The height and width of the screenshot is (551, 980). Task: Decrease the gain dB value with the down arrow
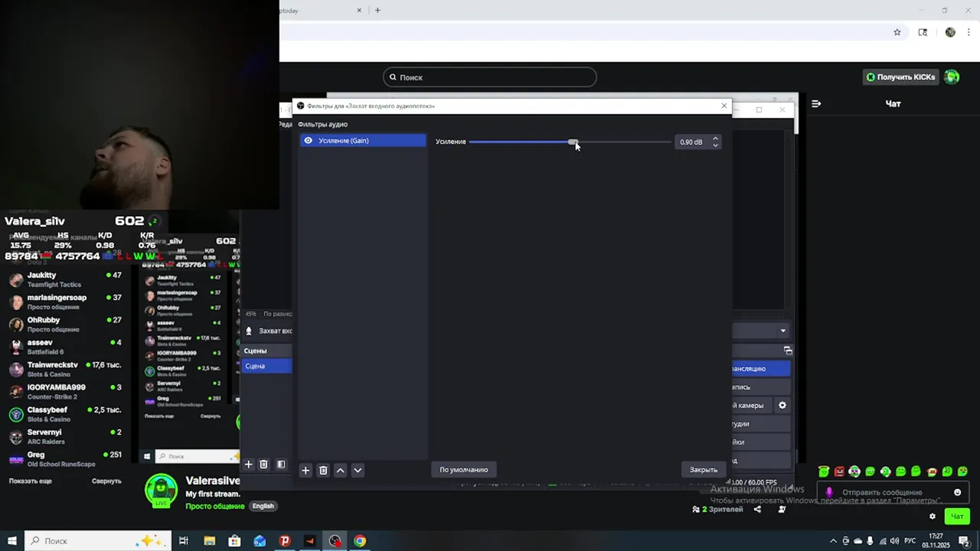pyautogui.click(x=715, y=145)
